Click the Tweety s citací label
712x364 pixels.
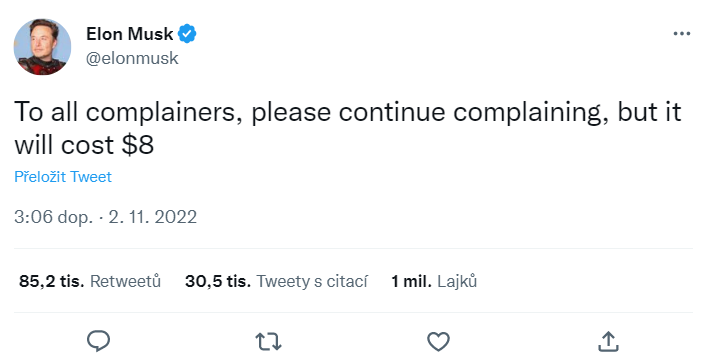[312, 281]
